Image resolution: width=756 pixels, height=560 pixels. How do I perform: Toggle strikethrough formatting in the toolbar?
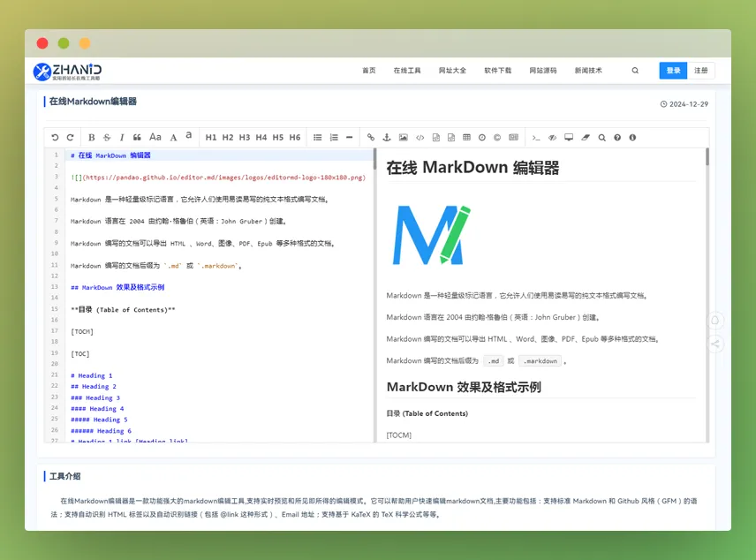(x=104, y=137)
